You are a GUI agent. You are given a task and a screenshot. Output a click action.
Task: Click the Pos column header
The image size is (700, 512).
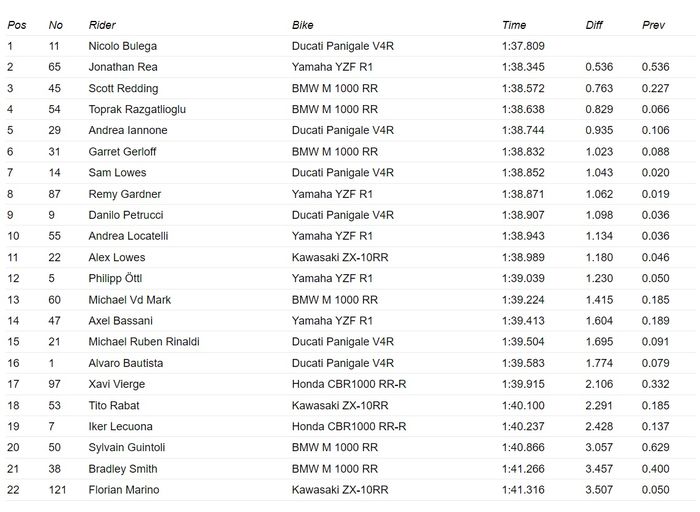(15, 24)
